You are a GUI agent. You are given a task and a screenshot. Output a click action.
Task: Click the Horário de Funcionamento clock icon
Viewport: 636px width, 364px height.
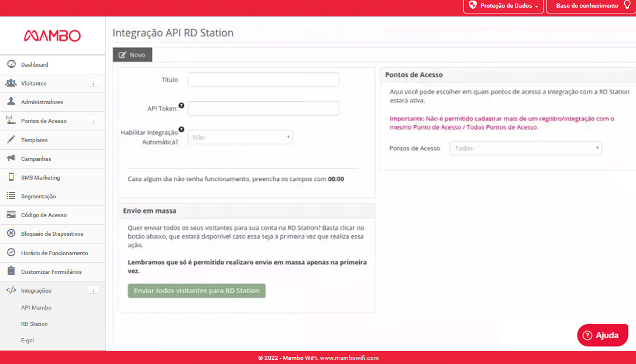11,252
